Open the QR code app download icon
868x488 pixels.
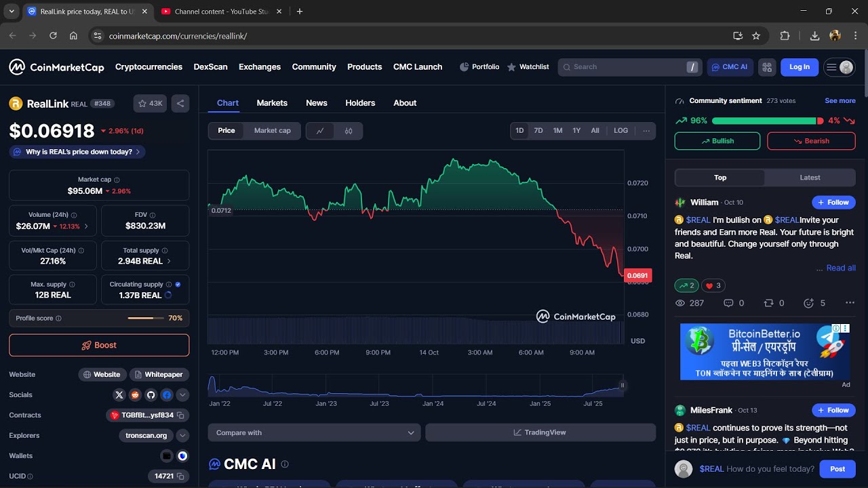(767, 67)
